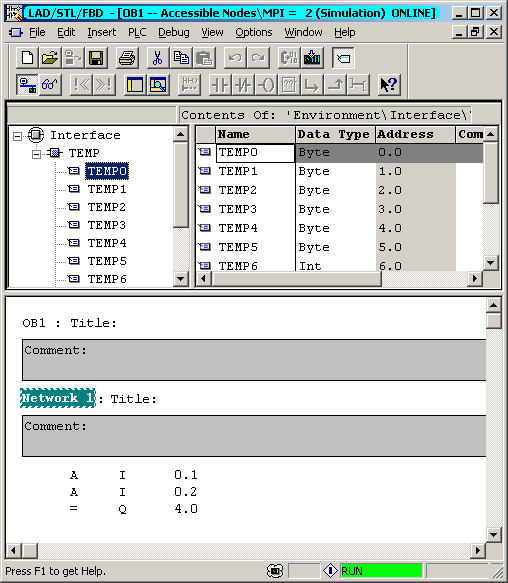
Task: Click the Download to PLC icon
Action: point(312,58)
